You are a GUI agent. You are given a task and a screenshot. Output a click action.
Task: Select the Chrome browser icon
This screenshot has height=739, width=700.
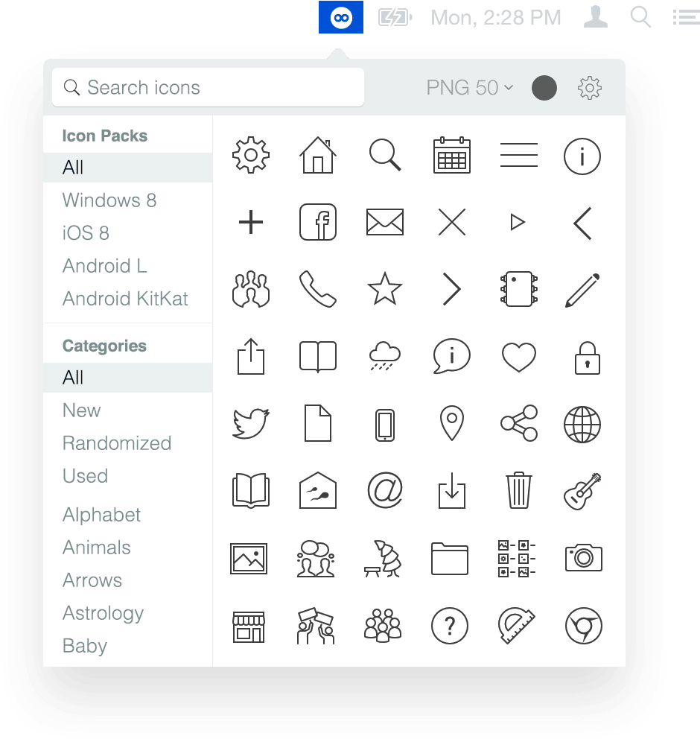point(583,626)
